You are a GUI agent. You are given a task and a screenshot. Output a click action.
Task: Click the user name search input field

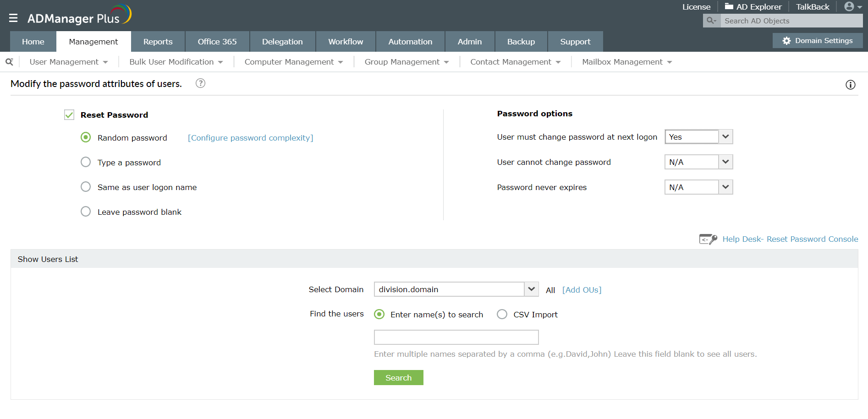pos(456,337)
